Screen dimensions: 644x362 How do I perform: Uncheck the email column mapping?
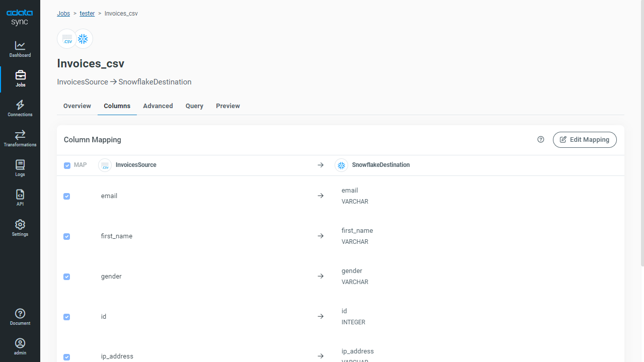(x=66, y=196)
